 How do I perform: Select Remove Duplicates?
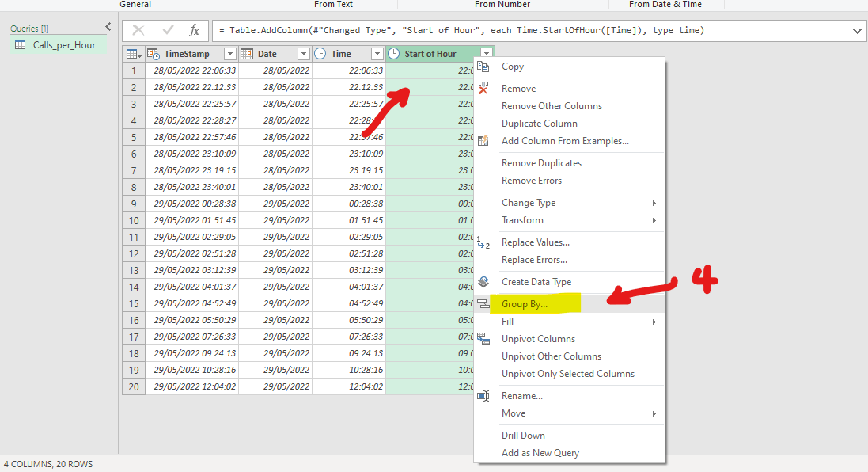coord(542,163)
